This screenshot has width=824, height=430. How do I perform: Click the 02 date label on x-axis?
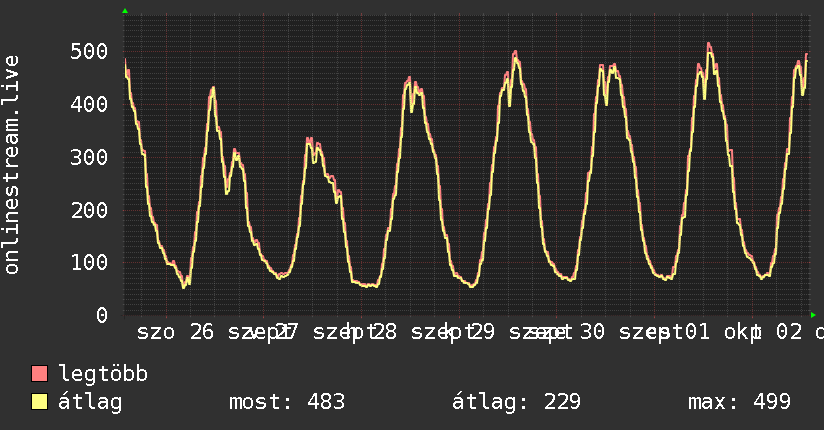coord(789,332)
